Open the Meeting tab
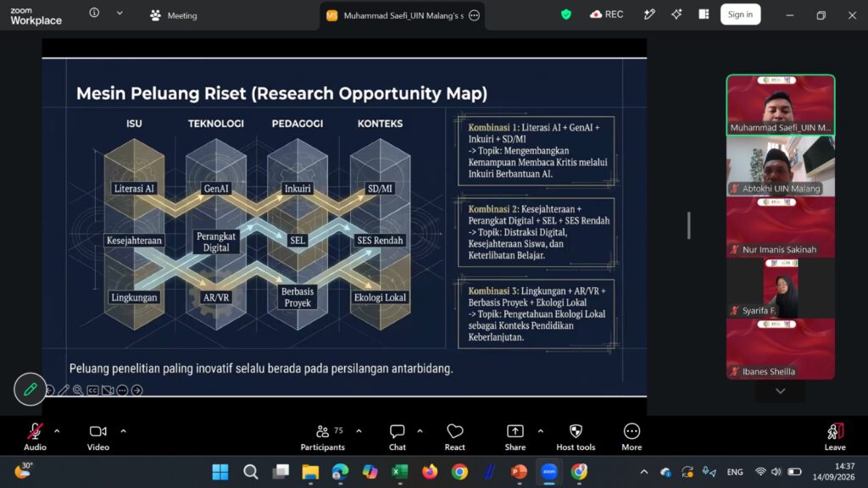The width and height of the screenshot is (868, 488). click(x=174, y=15)
